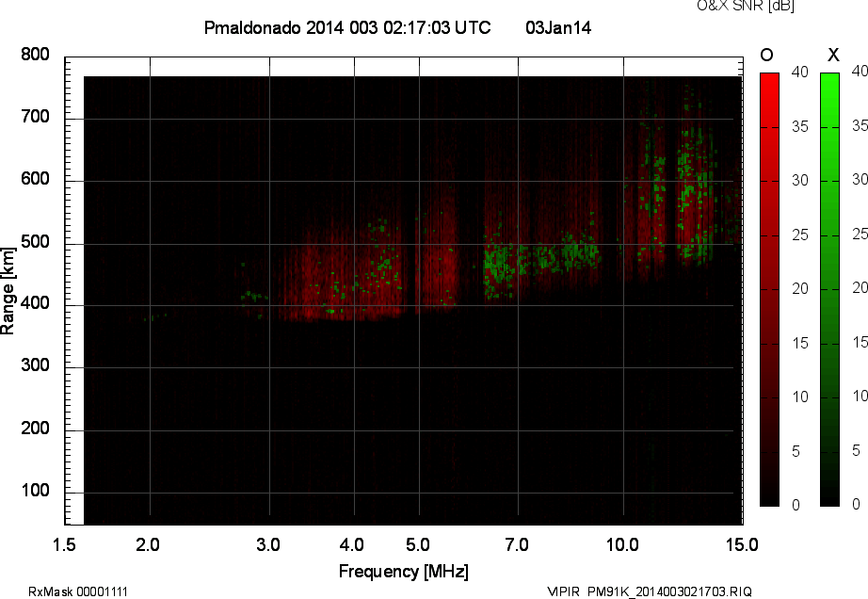Click the 600 tick on Range axis

click(x=36, y=179)
